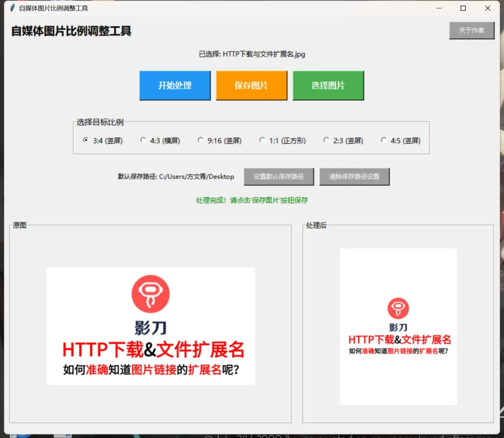Screen dimensions: 504x438
Task: Click the orange 保存图片 button
Action: (252, 85)
